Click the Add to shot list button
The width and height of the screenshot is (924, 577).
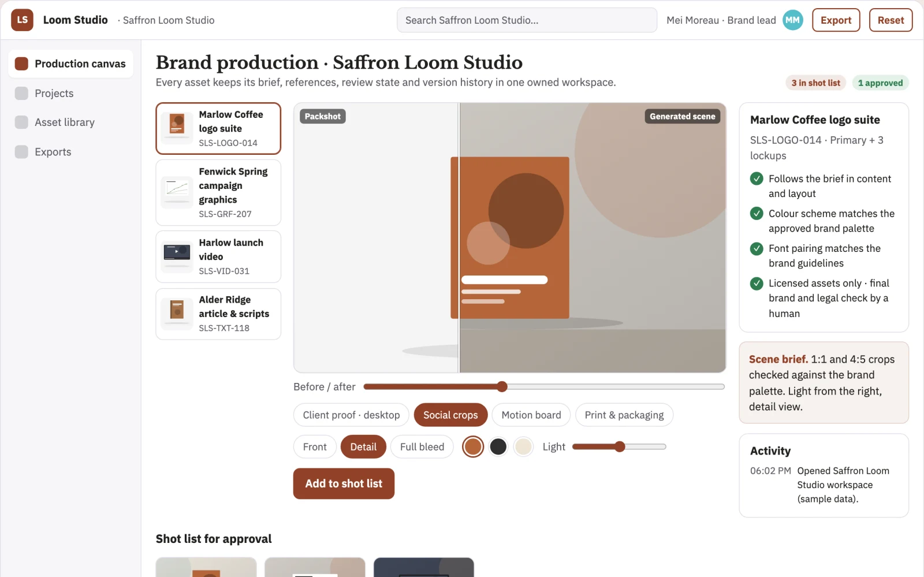click(x=344, y=483)
